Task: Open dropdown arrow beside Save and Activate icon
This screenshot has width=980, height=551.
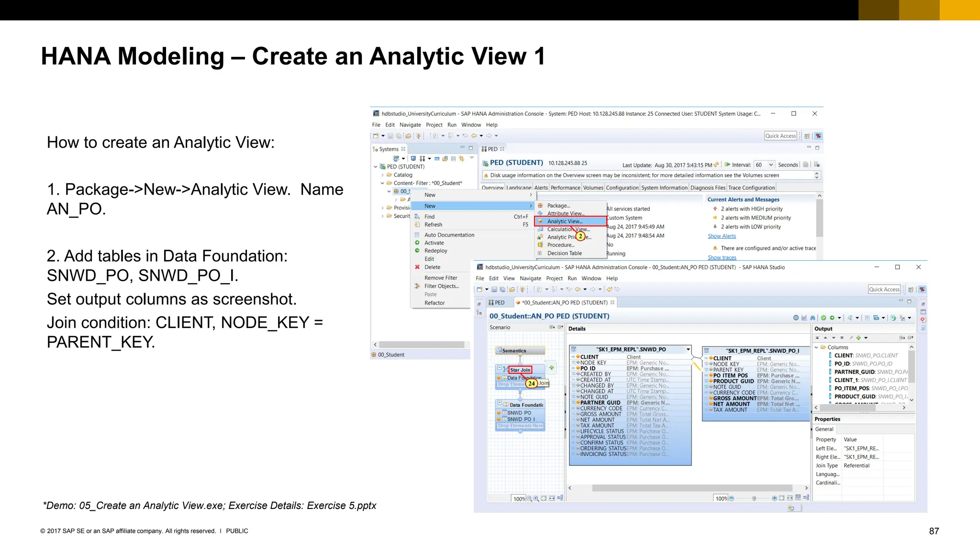Action: [839, 318]
